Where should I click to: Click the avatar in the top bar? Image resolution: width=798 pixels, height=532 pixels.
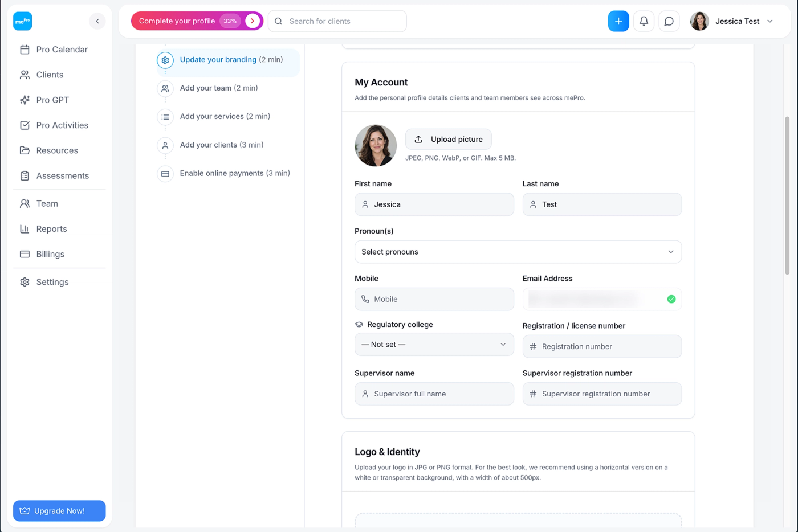(x=699, y=21)
